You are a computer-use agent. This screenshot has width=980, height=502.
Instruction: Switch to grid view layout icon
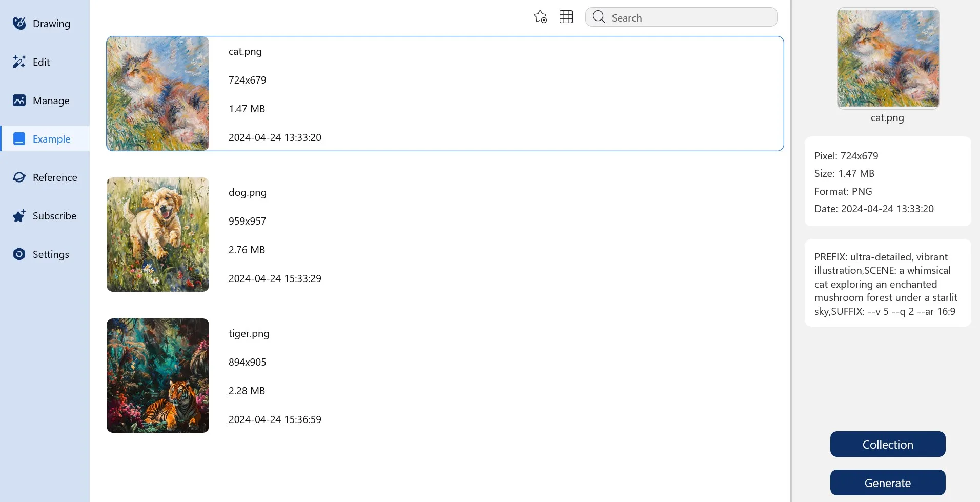click(566, 17)
